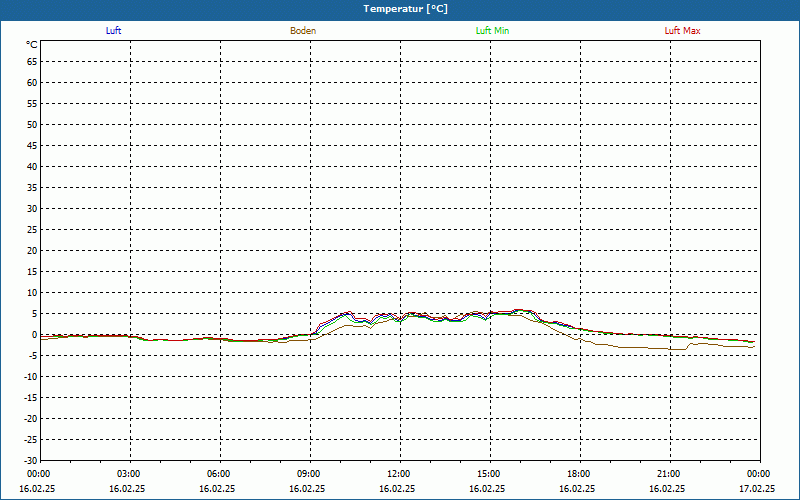The width and height of the screenshot is (800, 500).
Task: Click the °C axis unit label
Action: (32, 45)
